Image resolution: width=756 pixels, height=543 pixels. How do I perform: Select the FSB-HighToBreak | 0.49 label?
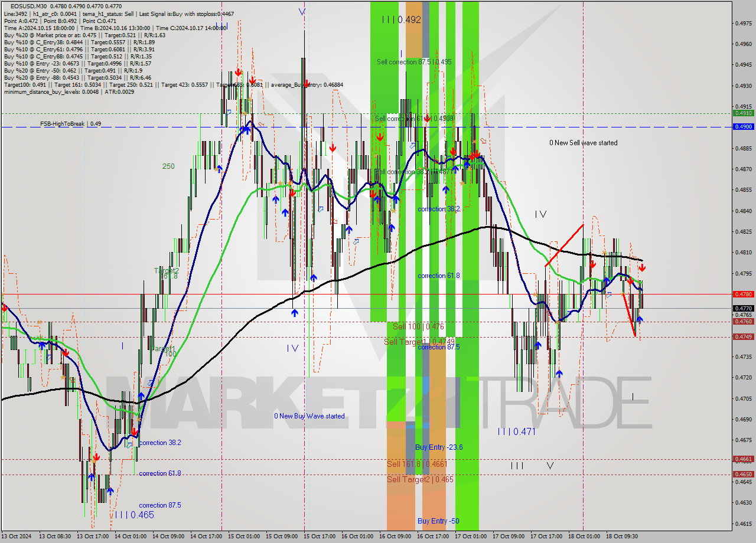[70, 124]
